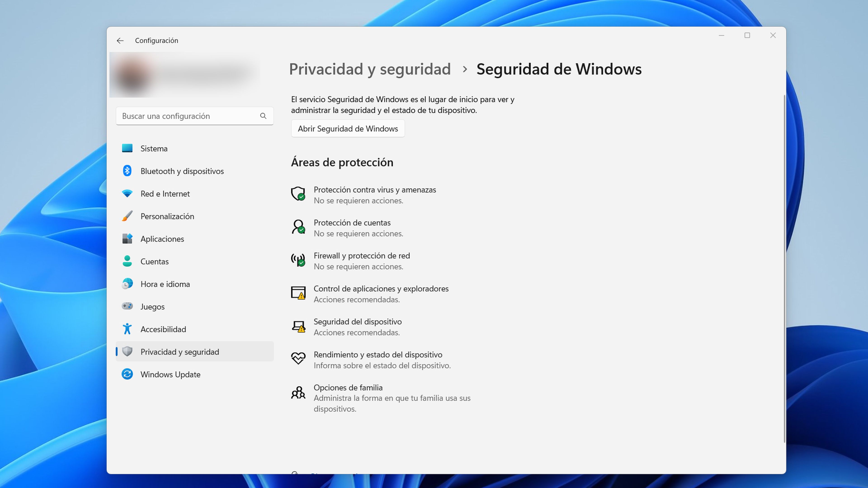Open Personalización settings
868x488 pixels.
click(194, 216)
